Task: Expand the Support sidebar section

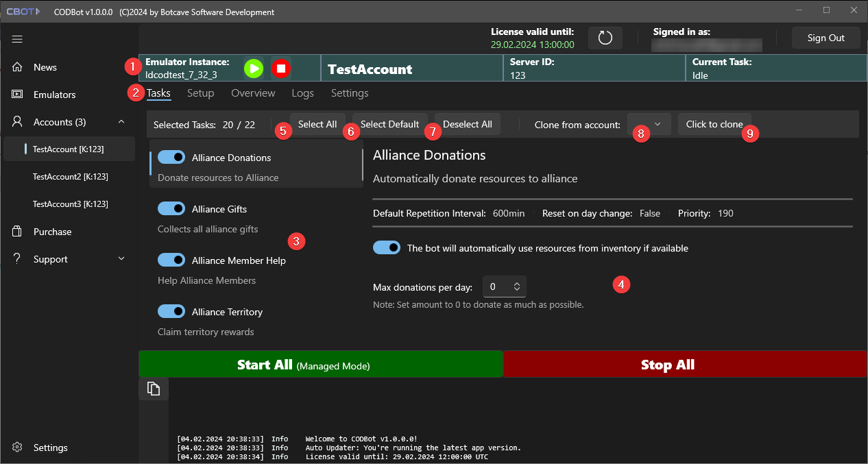Action: [x=121, y=259]
